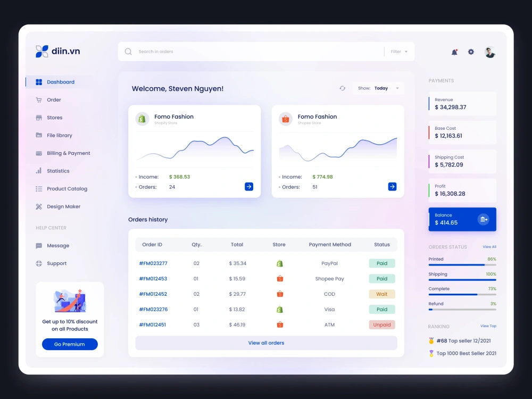This screenshot has width=532, height=399.
Task: Open the File library
Action: coord(59,135)
